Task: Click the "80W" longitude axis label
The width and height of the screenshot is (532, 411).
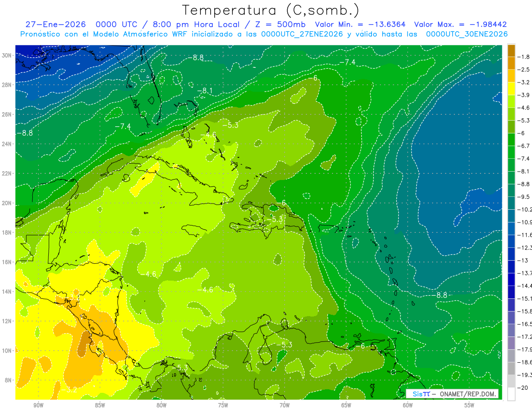Action: coord(161,406)
